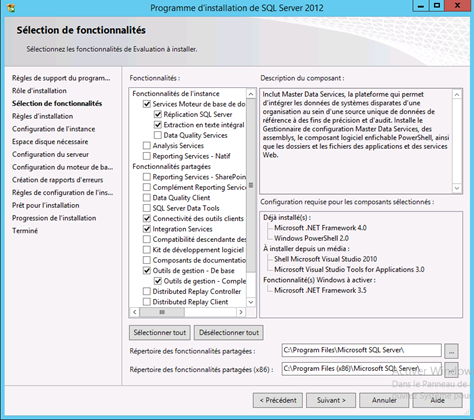474x420 pixels.
Task: Open Rôle d'installation step in sidebar
Action: (x=39, y=91)
